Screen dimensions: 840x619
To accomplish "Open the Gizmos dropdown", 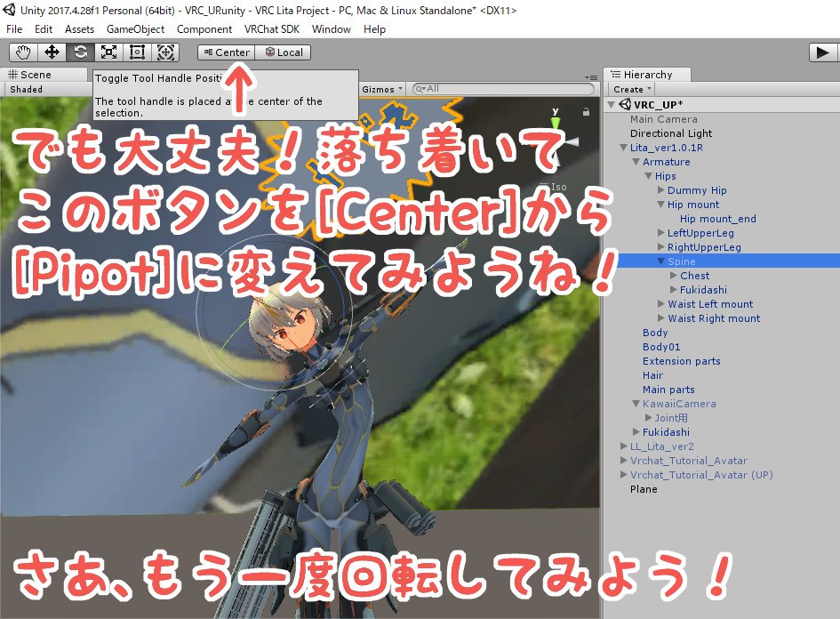I will tap(381, 89).
